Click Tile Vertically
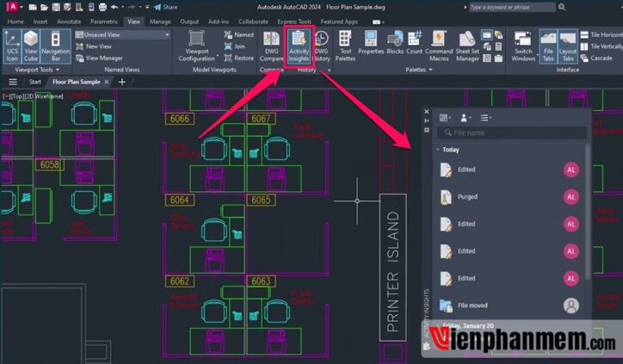The image size is (623, 364). [x=601, y=46]
